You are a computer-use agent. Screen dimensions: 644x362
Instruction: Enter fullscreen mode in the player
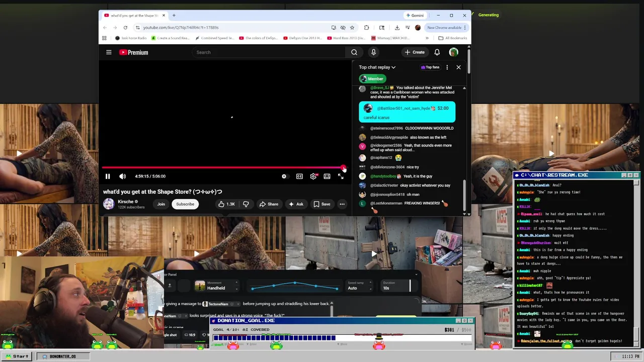341,176
